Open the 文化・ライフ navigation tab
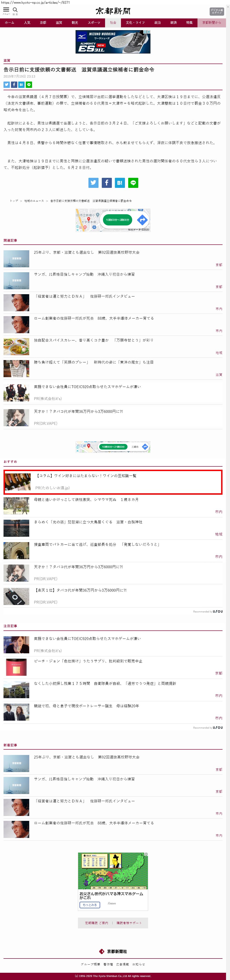The width and height of the screenshot is (230, 980). click(x=135, y=23)
